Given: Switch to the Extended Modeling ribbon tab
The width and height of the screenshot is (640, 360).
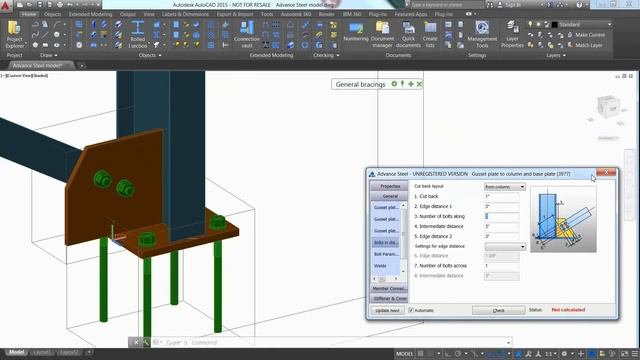Looking at the screenshot, I should (90, 14).
